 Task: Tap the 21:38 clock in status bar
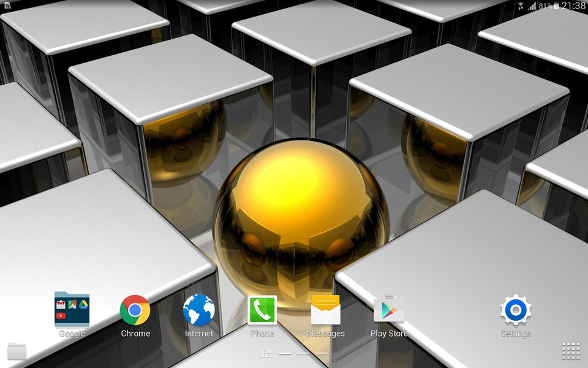pyautogui.click(x=573, y=6)
